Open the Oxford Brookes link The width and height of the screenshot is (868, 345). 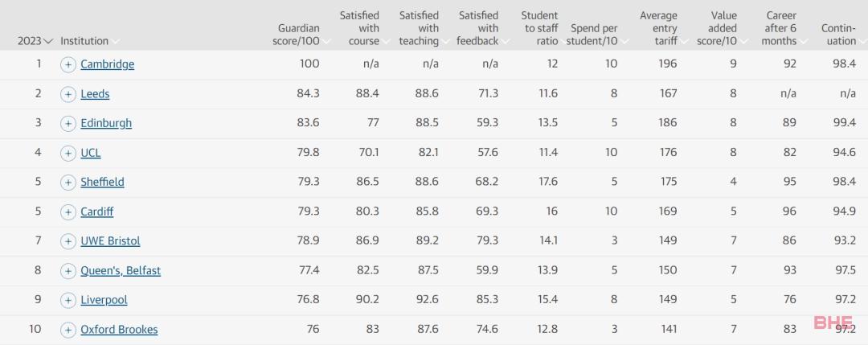tap(119, 330)
